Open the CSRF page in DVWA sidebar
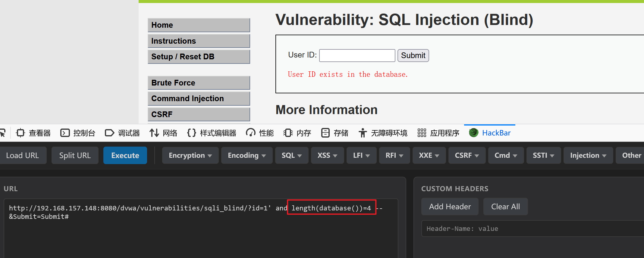The height and width of the screenshot is (258, 644). click(x=199, y=114)
